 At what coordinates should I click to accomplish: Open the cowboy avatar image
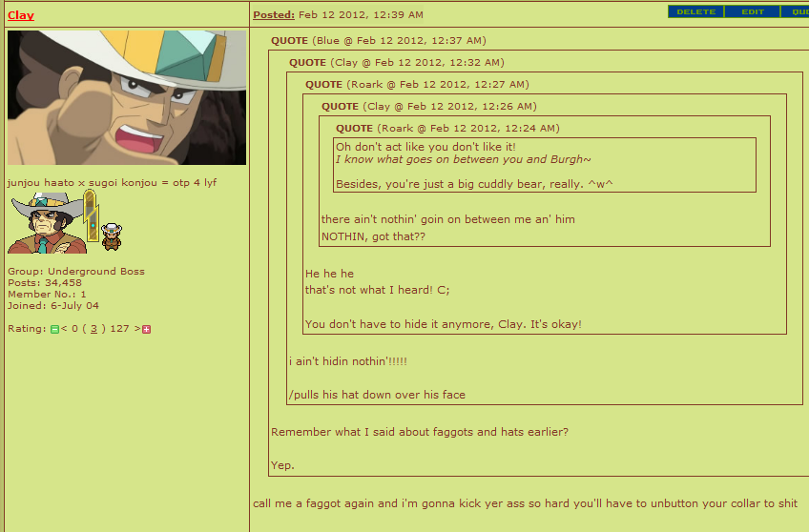point(127,97)
